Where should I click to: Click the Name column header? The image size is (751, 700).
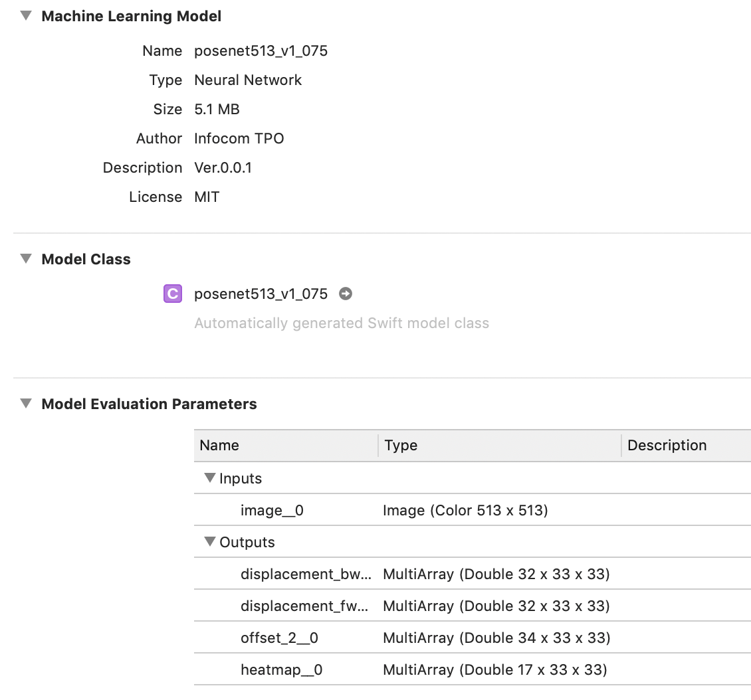[219, 445]
